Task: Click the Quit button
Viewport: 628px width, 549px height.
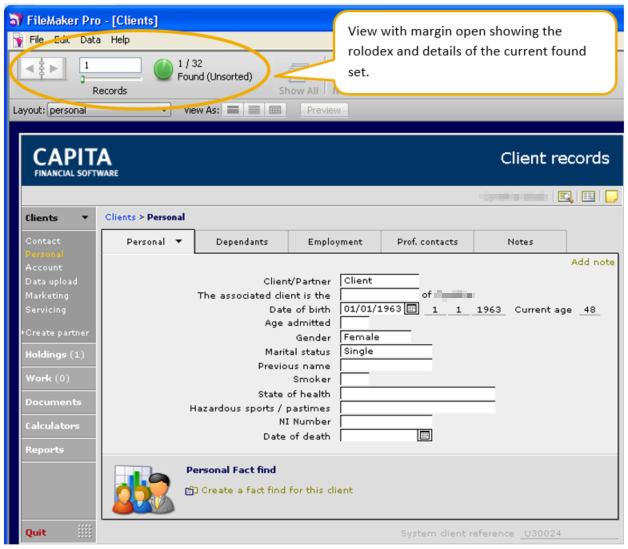Action: 36,532
